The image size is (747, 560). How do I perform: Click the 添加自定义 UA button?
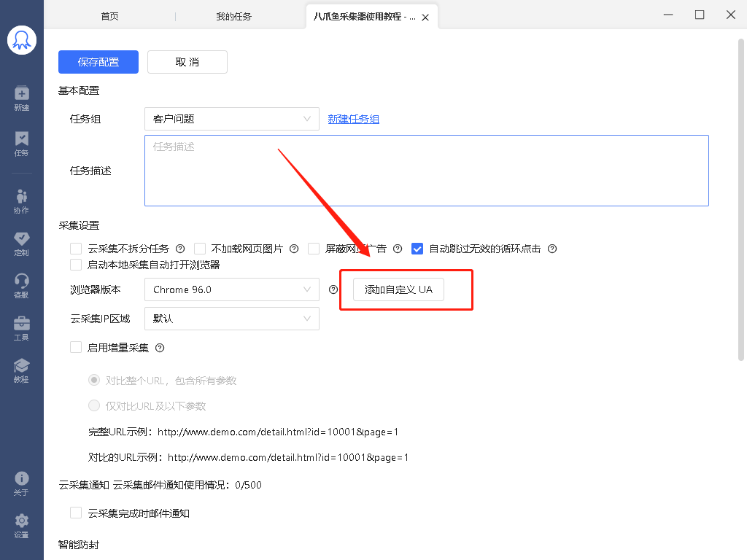click(398, 289)
